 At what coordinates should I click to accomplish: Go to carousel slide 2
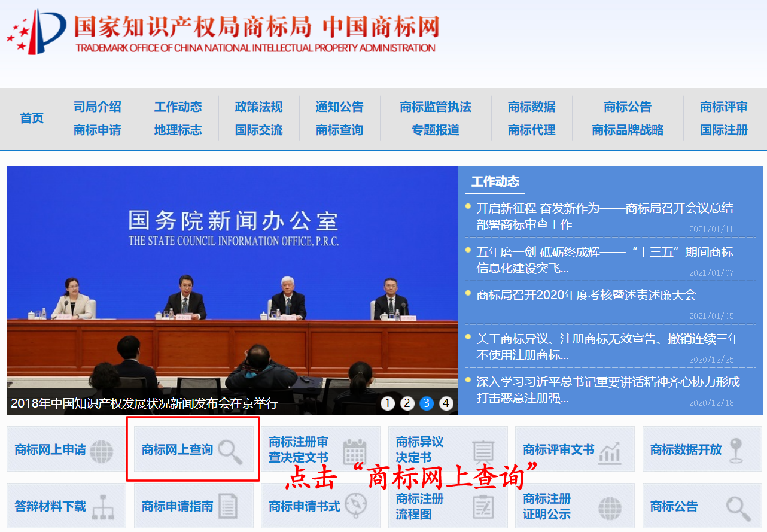click(407, 403)
